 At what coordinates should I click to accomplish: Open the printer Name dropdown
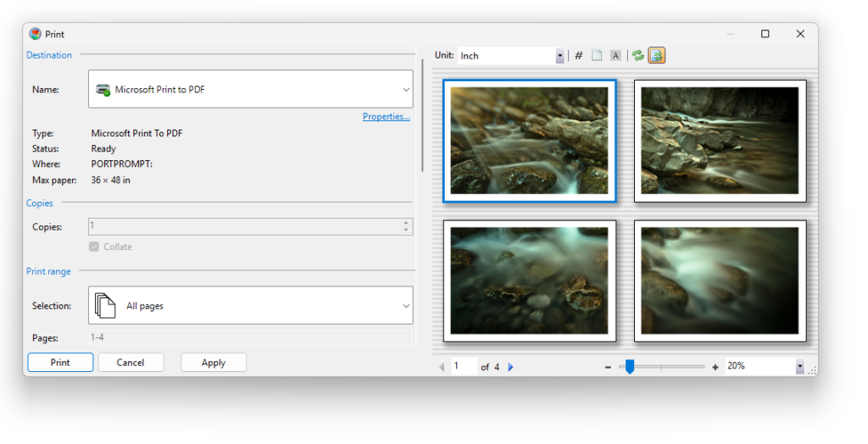click(406, 89)
